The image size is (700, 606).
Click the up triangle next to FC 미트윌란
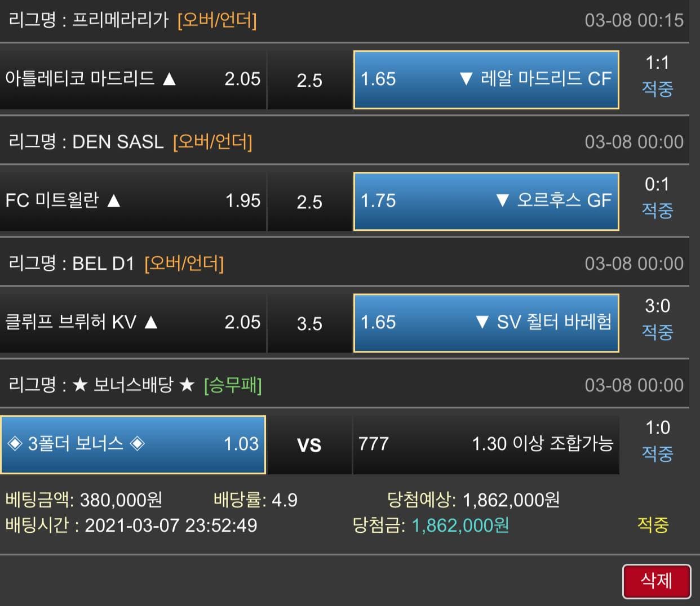point(114,200)
